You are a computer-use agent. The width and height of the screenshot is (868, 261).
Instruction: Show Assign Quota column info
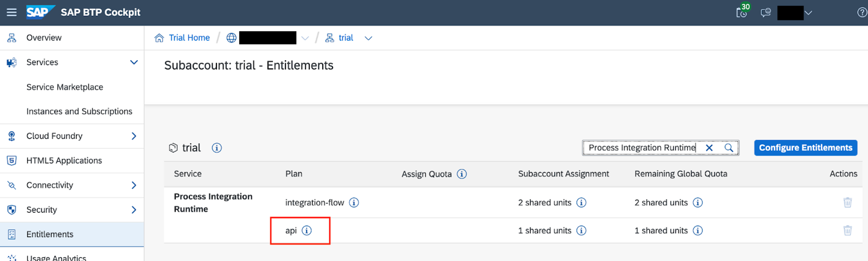coord(462,174)
